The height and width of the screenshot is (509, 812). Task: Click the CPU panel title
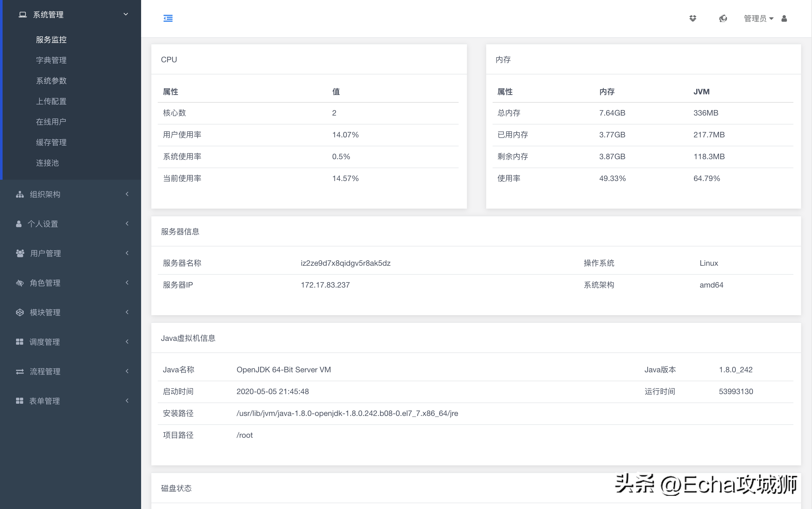coord(169,60)
